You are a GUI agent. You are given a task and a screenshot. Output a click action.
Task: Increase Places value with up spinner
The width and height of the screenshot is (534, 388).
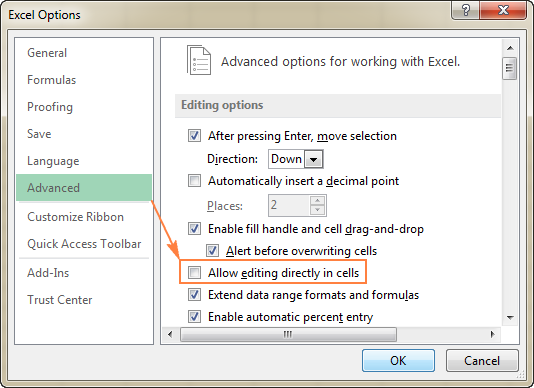(x=317, y=200)
